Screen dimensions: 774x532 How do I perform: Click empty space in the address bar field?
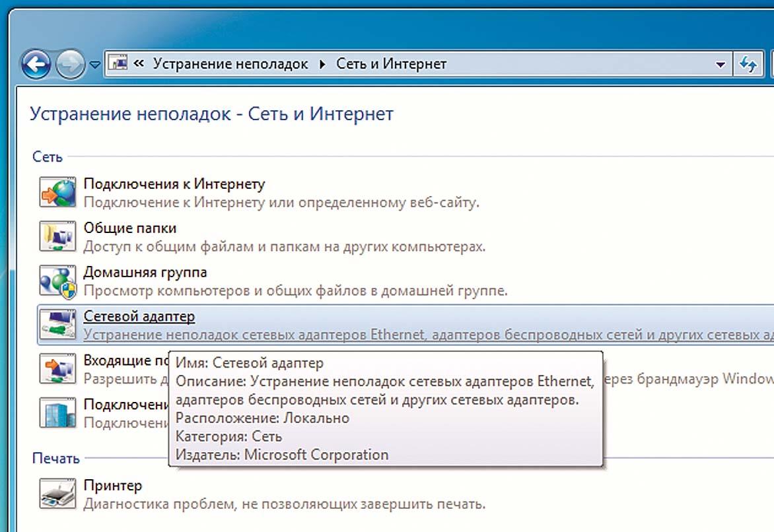[x=581, y=64]
